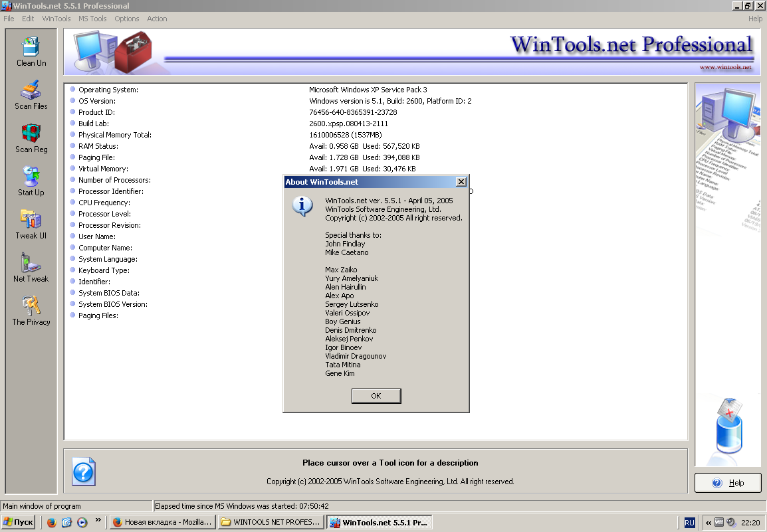Open the Start Up manager

31,181
